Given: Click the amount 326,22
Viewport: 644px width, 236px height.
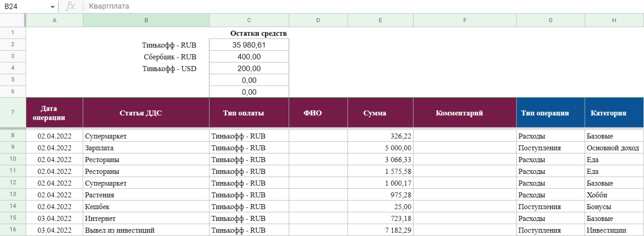Looking at the screenshot, I should coord(380,136).
